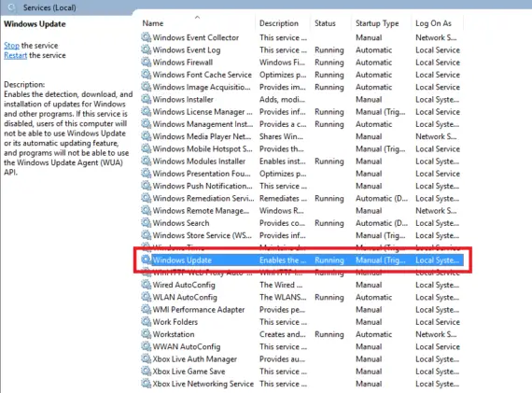Sort by the Log On As column header
This screenshot has width=532, height=393.
(433, 23)
